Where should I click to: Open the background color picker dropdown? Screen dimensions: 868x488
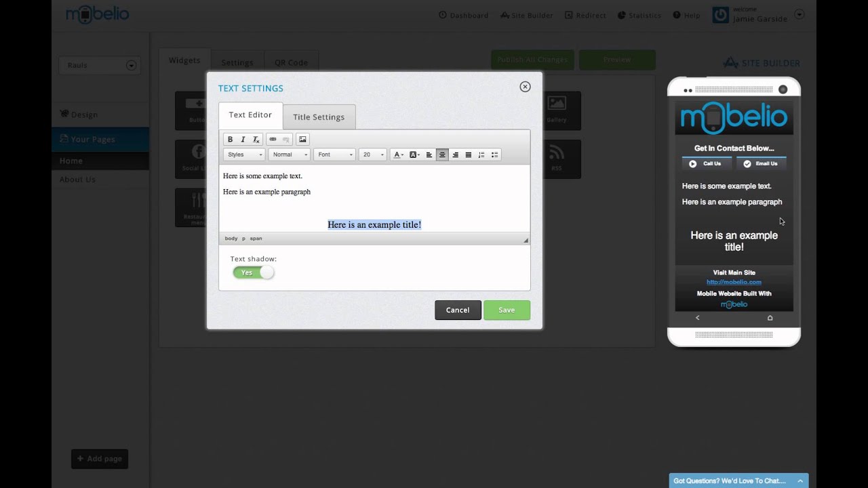pos(414,155)
